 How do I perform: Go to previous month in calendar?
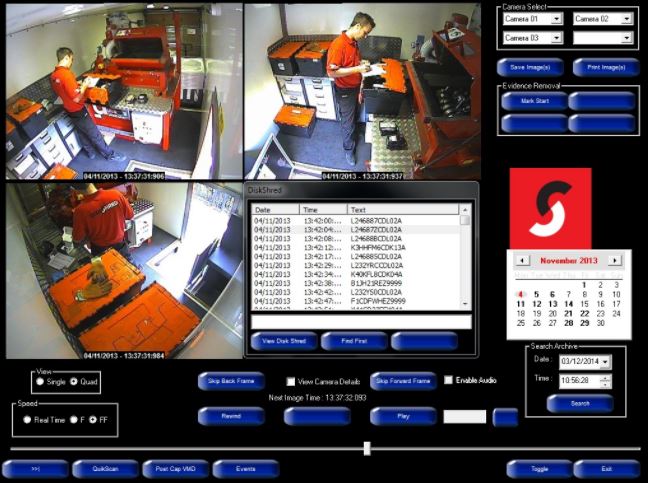522,261
